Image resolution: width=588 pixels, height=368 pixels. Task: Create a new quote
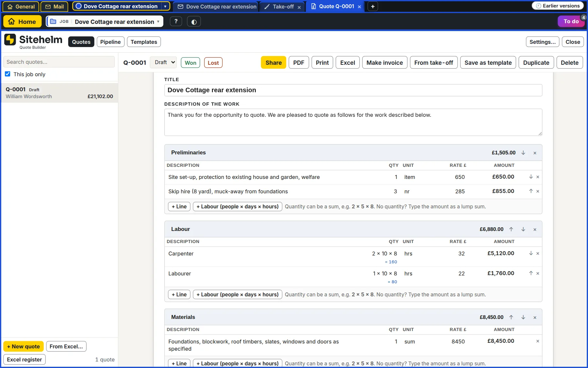coord(23,346)
